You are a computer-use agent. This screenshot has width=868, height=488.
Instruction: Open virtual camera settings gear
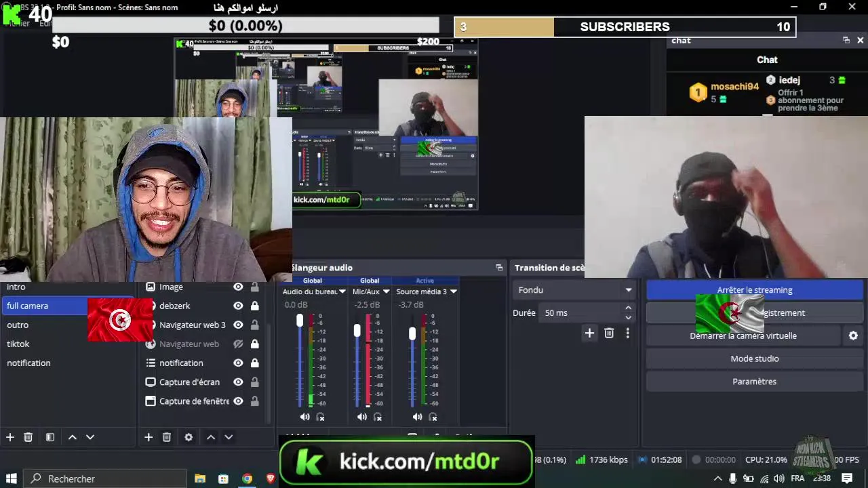point(853,335)
